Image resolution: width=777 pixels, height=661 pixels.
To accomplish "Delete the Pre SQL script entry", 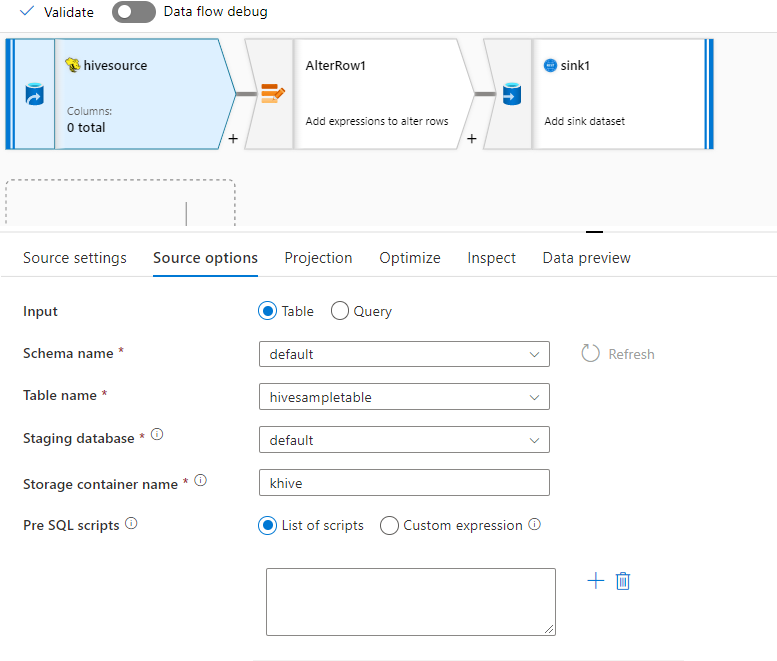I will click(623, 581).
